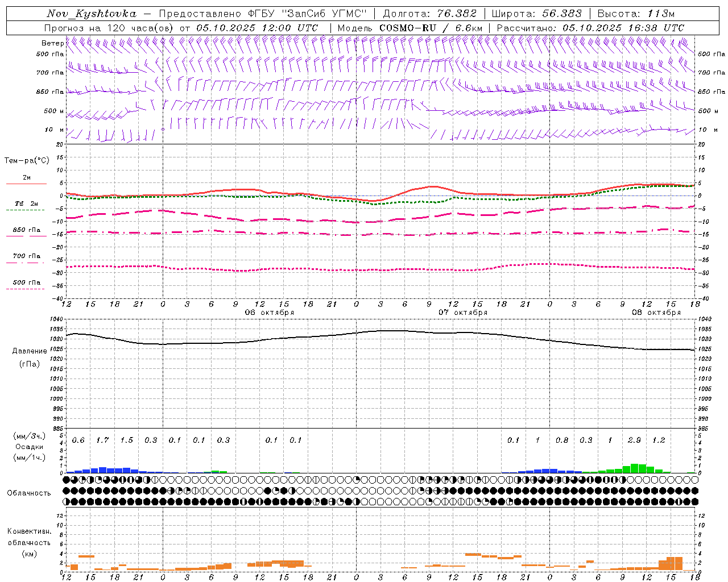Click the '0.6' three-hour precipitation value
The width and height of the screenshot is (728, 582).
click(78, 440)
